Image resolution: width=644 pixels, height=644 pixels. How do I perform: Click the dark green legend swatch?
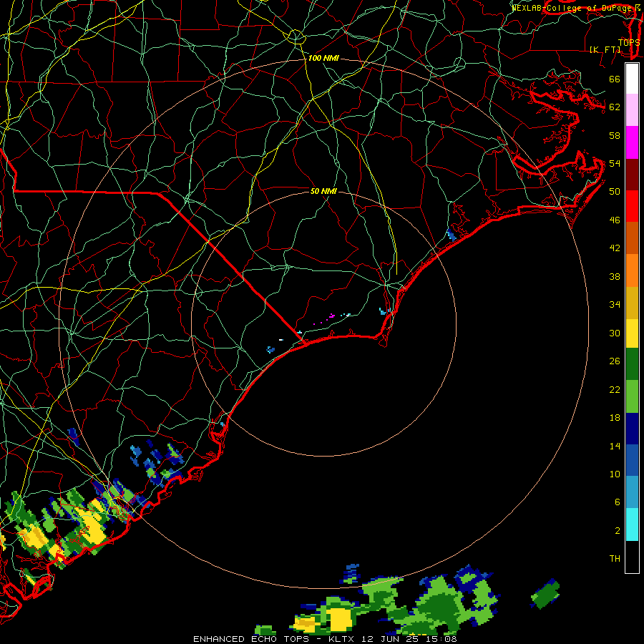pyautogui.click(x=632, y=364)
